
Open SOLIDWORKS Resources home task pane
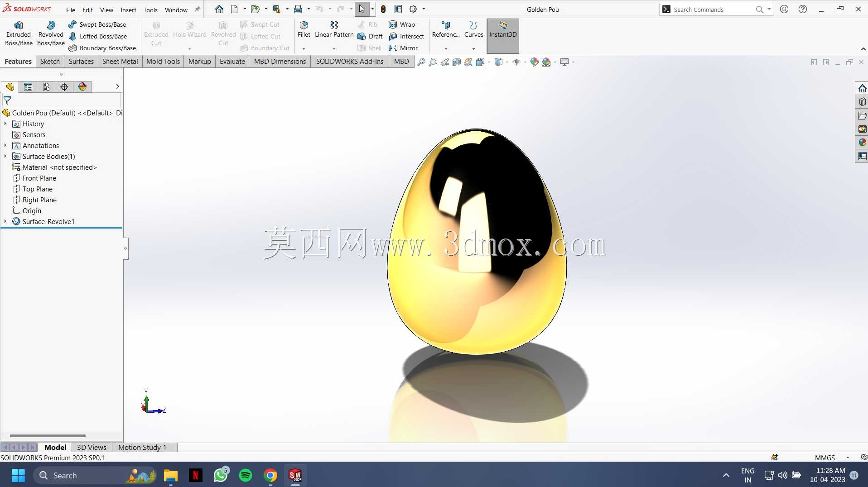pos(862,88)
